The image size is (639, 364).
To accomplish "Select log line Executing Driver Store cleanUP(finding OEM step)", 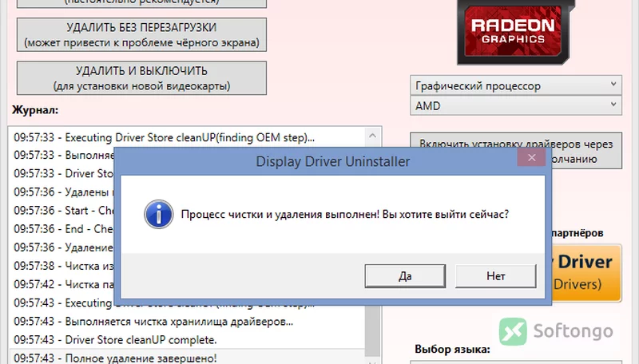I will point(164,137).
